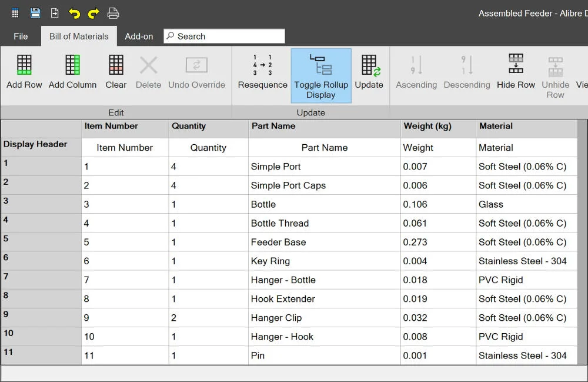Add a new row to the table

(x=24, y=72)
